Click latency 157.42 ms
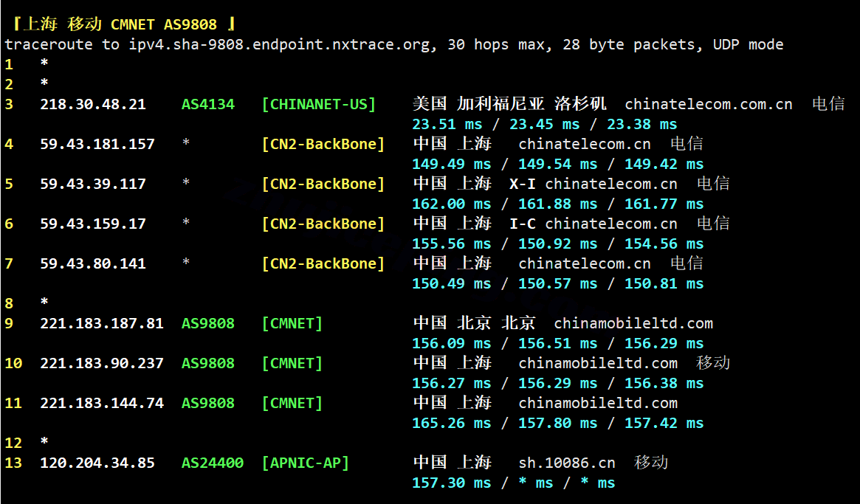The width and height of the screenshot is (860, 504). tap(664, 423)
